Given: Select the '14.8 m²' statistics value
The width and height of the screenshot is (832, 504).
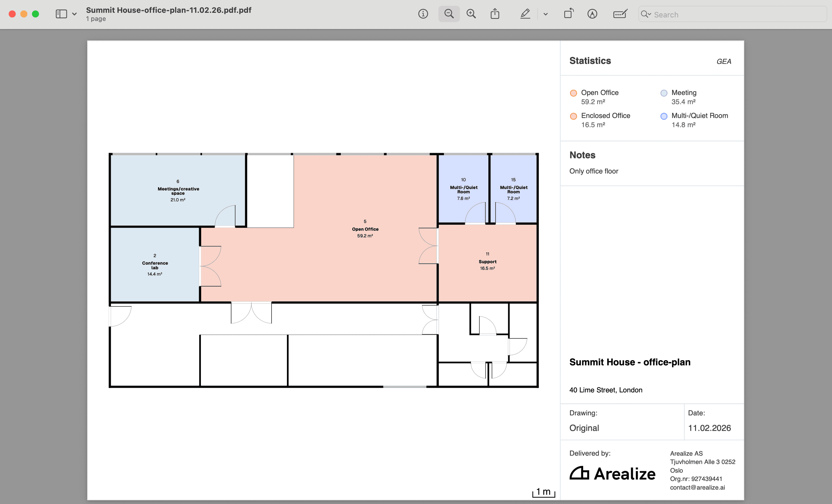Looking at the screenshot, I should (x=683, y=125).
